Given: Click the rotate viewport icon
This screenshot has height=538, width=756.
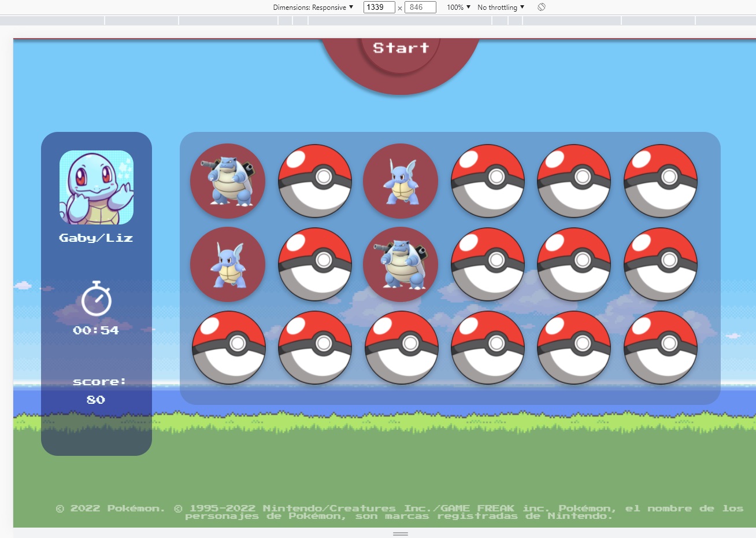Looking at the screenshot, I should pyautogui.click(x=542, y=7).
